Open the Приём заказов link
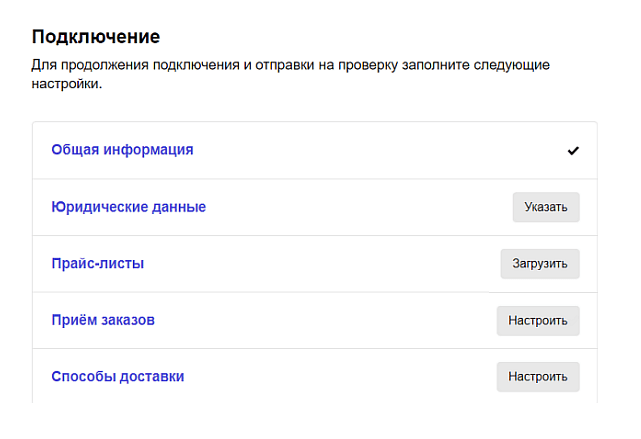Viewport: 641px width, 439px height. point(103,320)
